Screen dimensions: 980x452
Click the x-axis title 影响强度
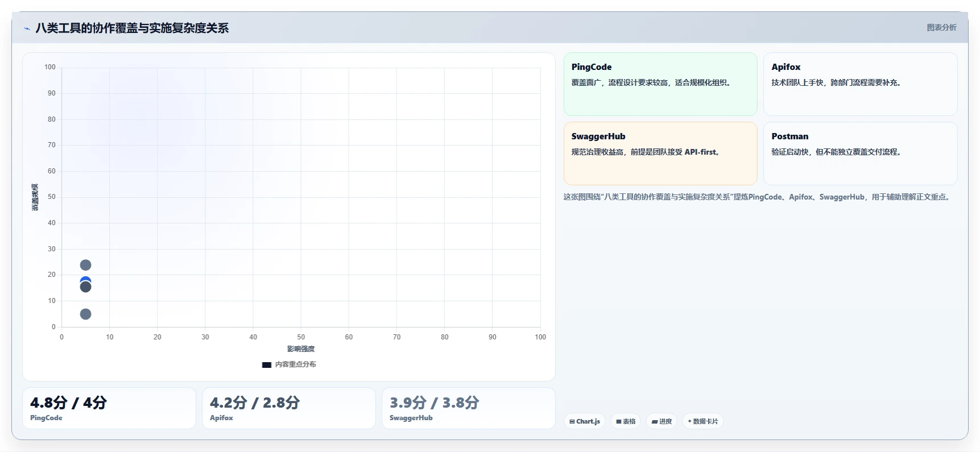click(x=301, y=349)
